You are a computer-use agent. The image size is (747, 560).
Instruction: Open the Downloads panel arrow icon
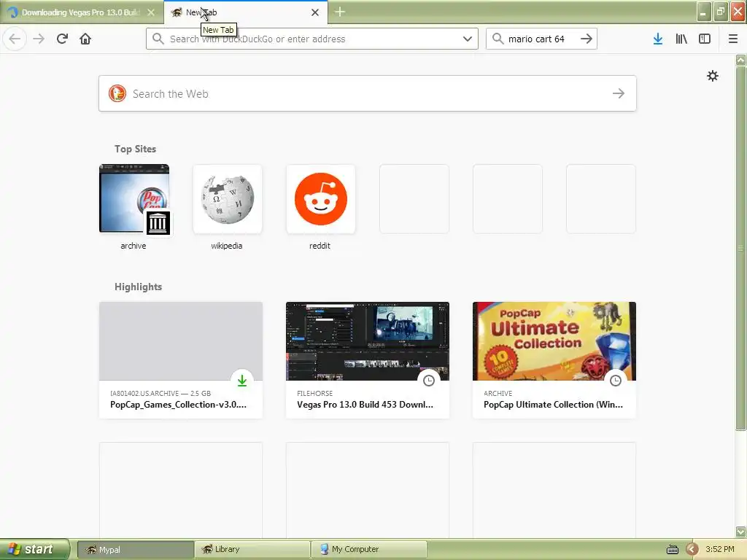click(657, 39)
